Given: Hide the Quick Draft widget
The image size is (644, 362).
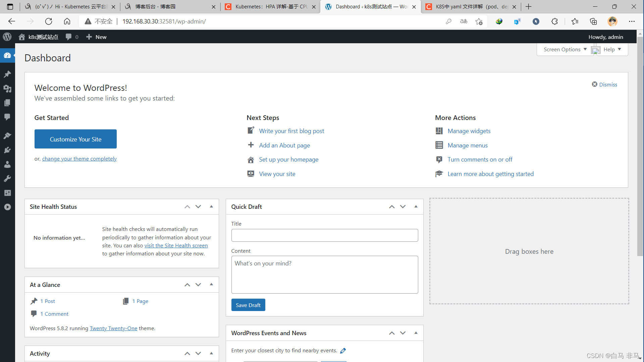Looking at the screenshot, I should [415, 206].
